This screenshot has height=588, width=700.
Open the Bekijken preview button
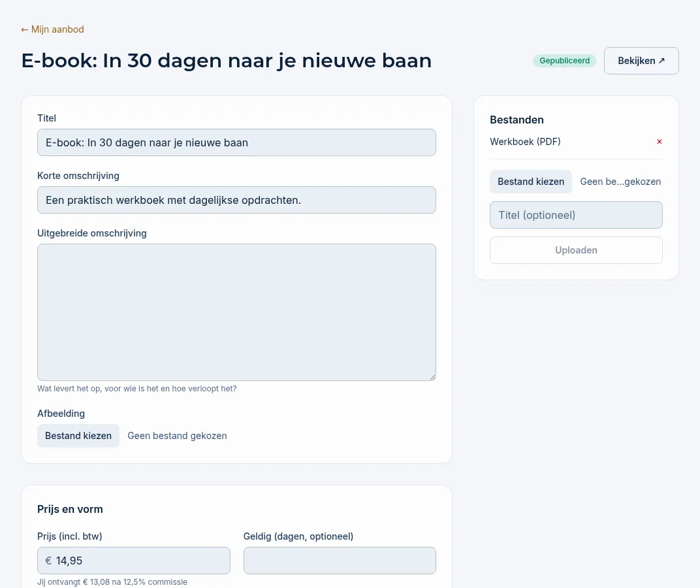coord(641,61)
